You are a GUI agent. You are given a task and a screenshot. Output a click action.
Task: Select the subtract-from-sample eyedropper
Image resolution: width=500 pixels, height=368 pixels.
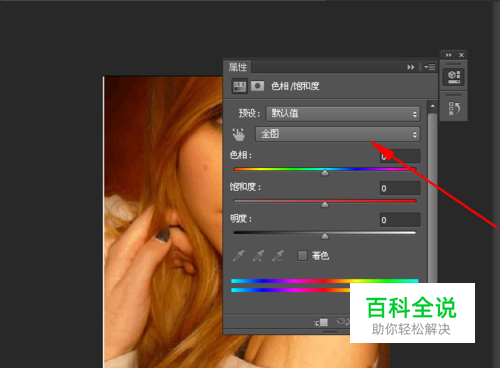tap(278, 256)
